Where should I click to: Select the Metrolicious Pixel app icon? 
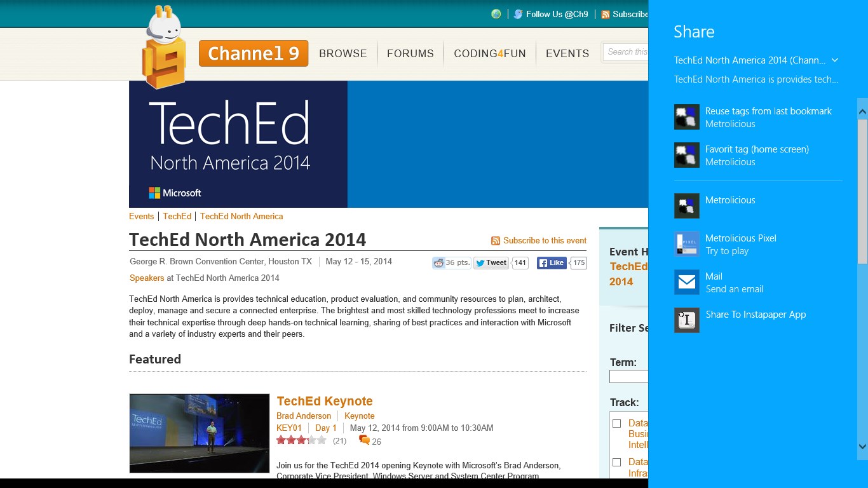pos(687,244)
